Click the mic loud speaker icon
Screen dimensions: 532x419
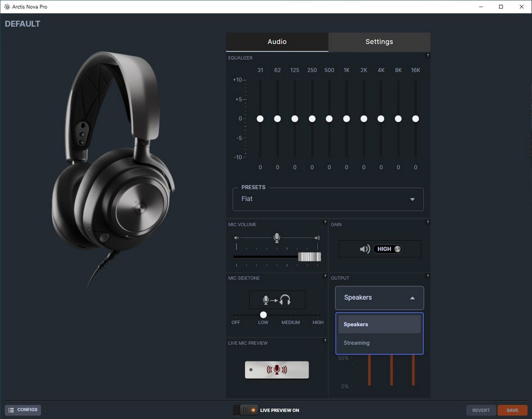click(317, 238)
